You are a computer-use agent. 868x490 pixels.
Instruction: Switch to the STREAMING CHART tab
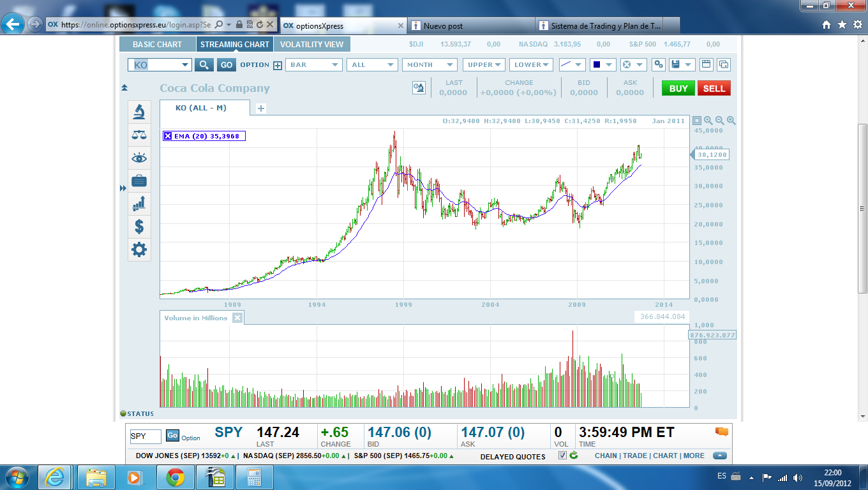pyautogui.click(x=235, y=44)
